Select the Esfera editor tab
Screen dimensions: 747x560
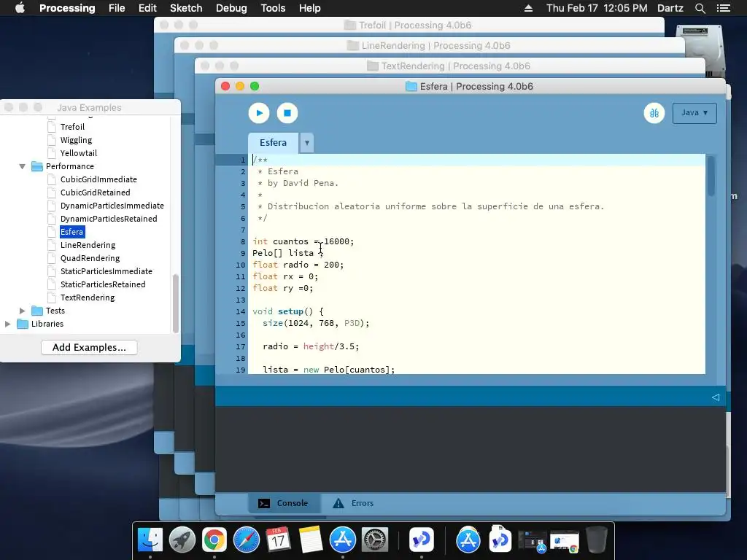pos(273,143)
